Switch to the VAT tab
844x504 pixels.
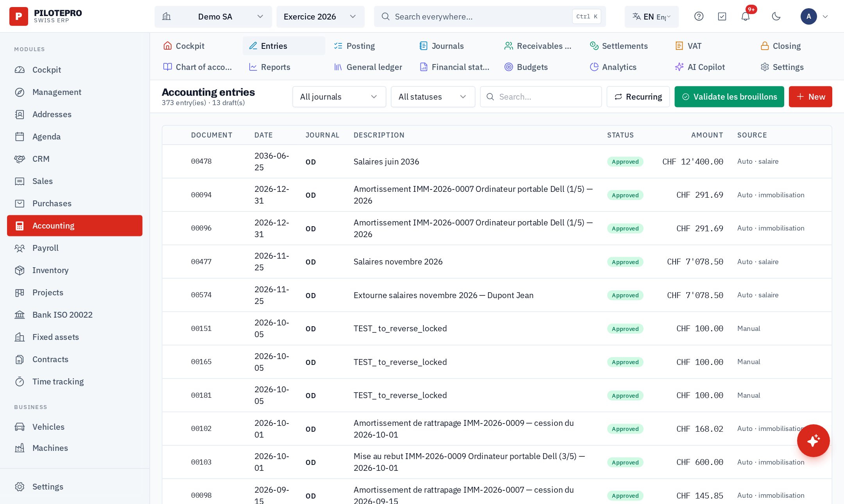(710, 46)
